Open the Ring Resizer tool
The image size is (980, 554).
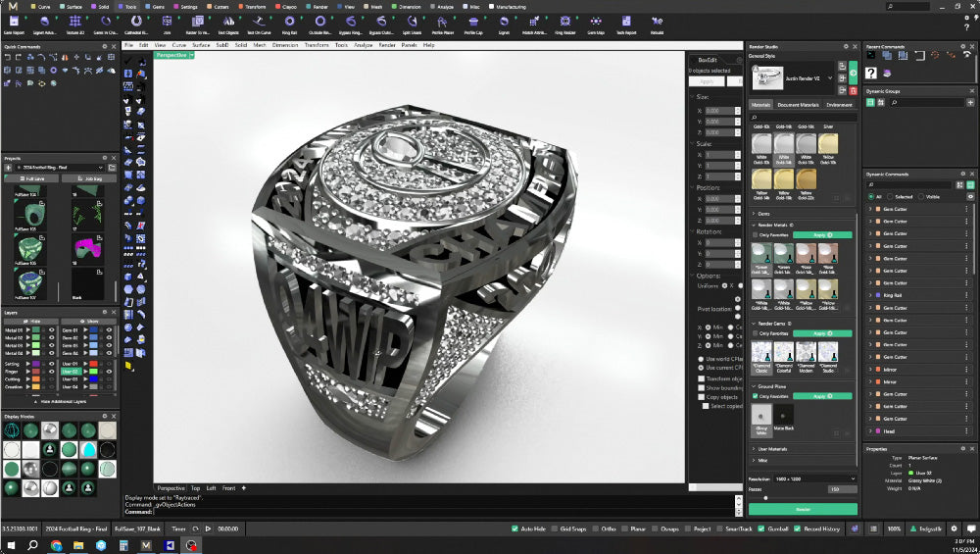(565, 25)
